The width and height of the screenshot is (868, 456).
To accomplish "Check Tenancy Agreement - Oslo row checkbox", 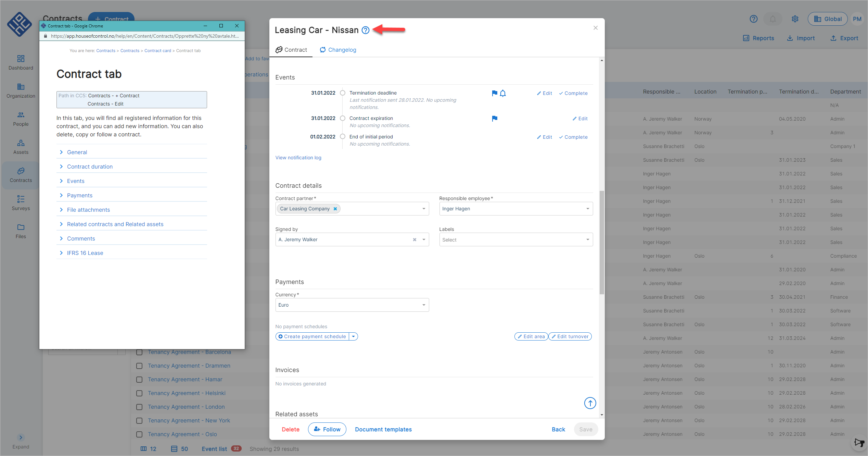I will (x=139, y=434).
